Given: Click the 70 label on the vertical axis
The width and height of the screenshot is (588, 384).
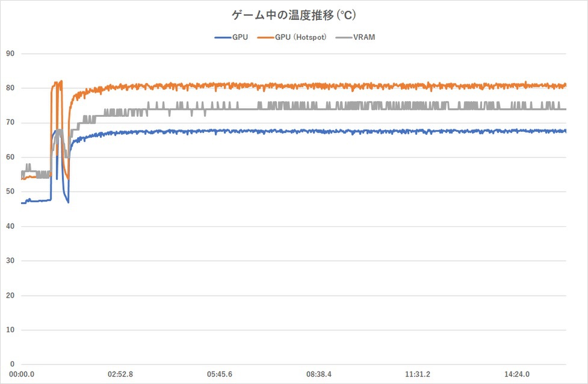Looking at the screenshot, I should click(x=10, y=123).
